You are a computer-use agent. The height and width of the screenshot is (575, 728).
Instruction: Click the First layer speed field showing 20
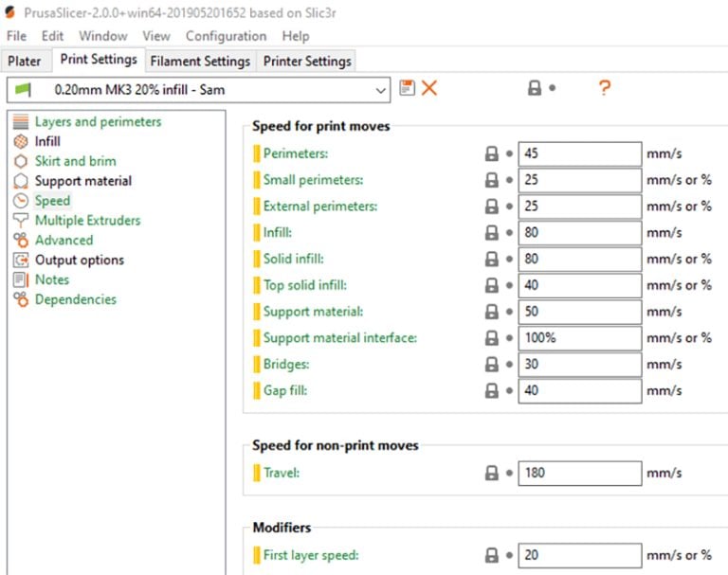[x=580, y=555]
